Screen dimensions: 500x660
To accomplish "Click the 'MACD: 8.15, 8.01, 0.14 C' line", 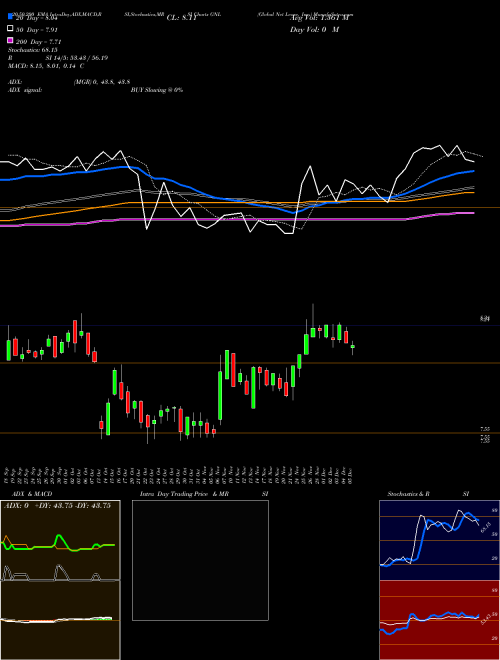I will pyautogui.click(x=46, y=66).
